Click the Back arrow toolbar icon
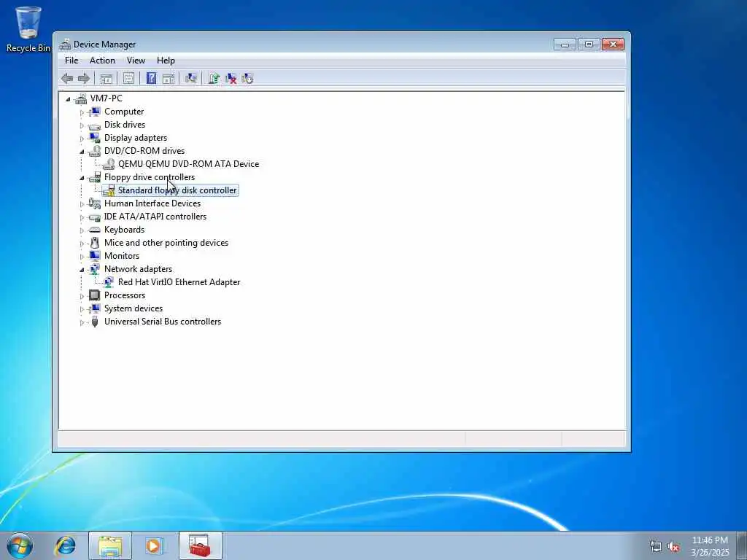 click(67, 79)
